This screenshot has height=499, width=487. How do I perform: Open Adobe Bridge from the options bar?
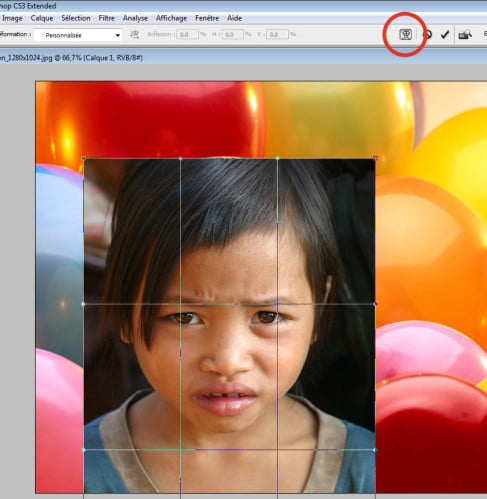pyautogui.click(x=465, y=34)
